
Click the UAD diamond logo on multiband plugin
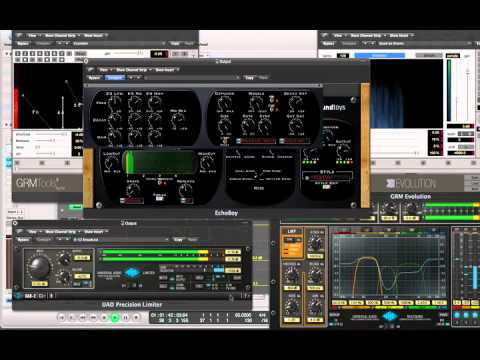coord(390,317)
